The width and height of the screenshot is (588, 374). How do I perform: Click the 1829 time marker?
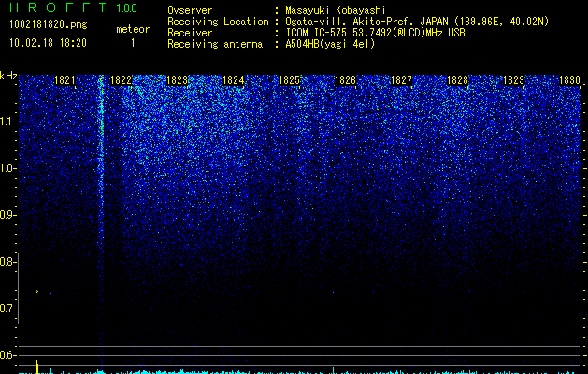(513, 80)
